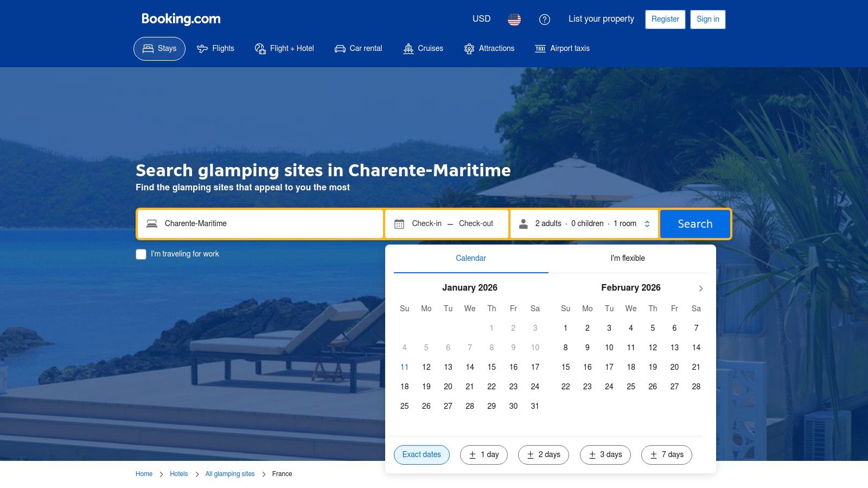Click the calendar icon by Check-in

[399, 224]
